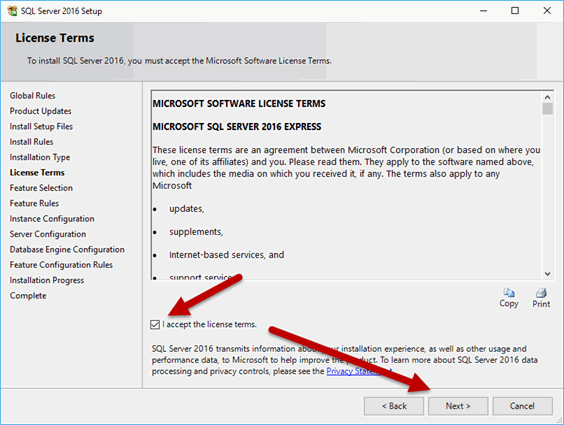
Task: Cancel the SQL Server setup
Action: point(522,406)
